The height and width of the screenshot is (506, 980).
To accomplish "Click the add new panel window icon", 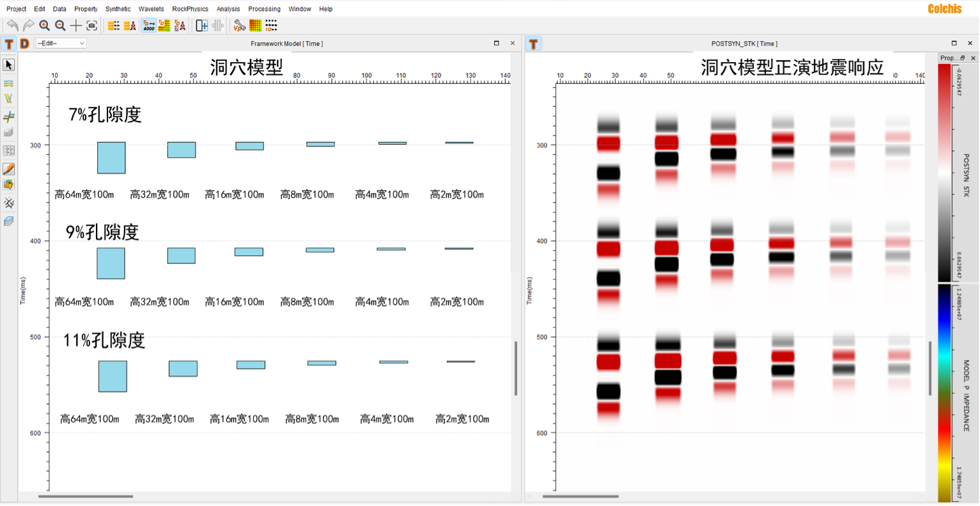I will coord(202,26).
